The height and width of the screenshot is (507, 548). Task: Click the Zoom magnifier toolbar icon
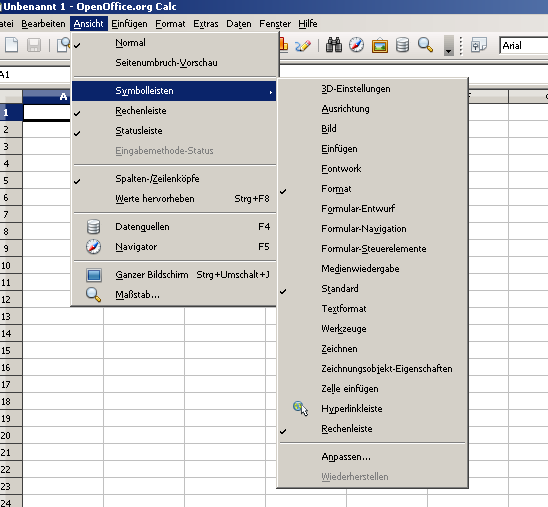(x=425, y=45)
